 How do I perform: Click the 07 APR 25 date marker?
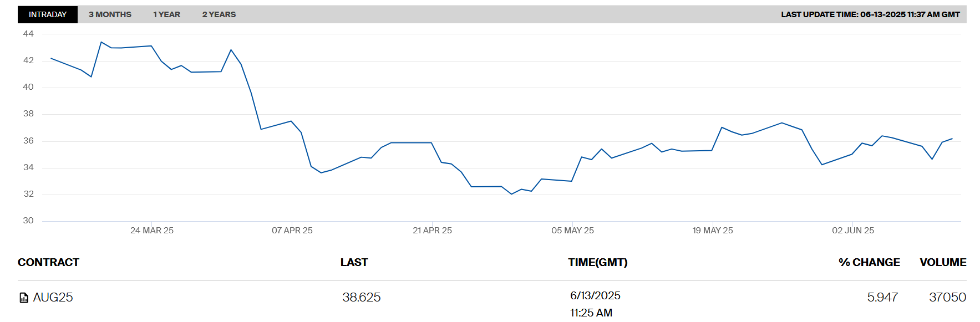click(x=292, y=231)
